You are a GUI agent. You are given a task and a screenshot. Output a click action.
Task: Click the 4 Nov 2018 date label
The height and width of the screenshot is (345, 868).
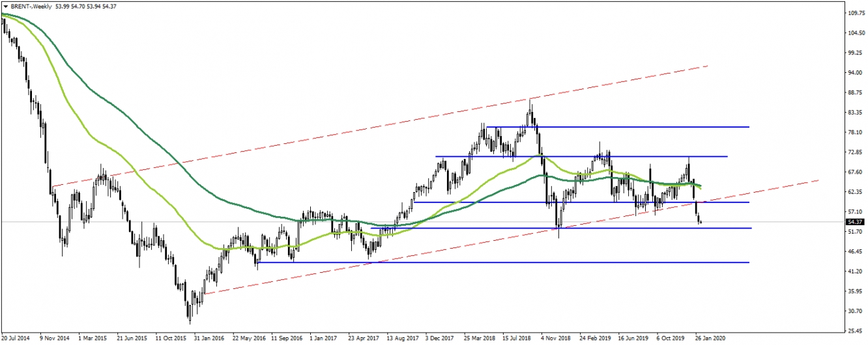pos(557,339)
